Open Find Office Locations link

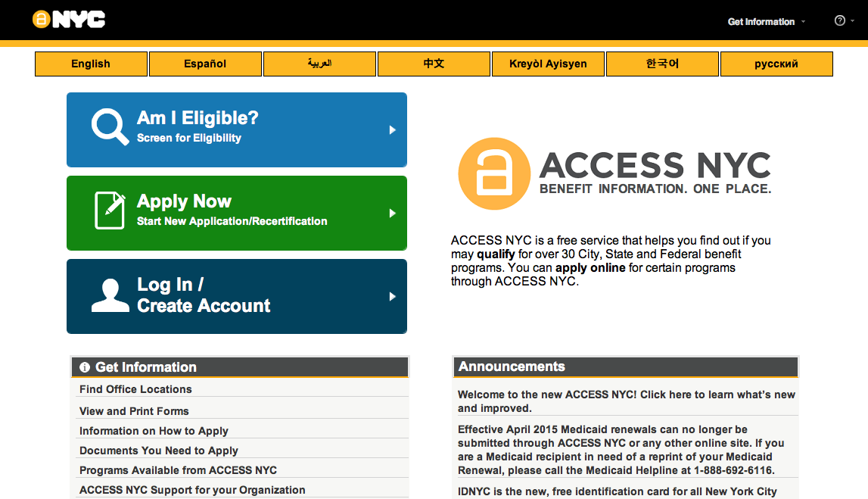pyautogui.click(x=135, y=389)
